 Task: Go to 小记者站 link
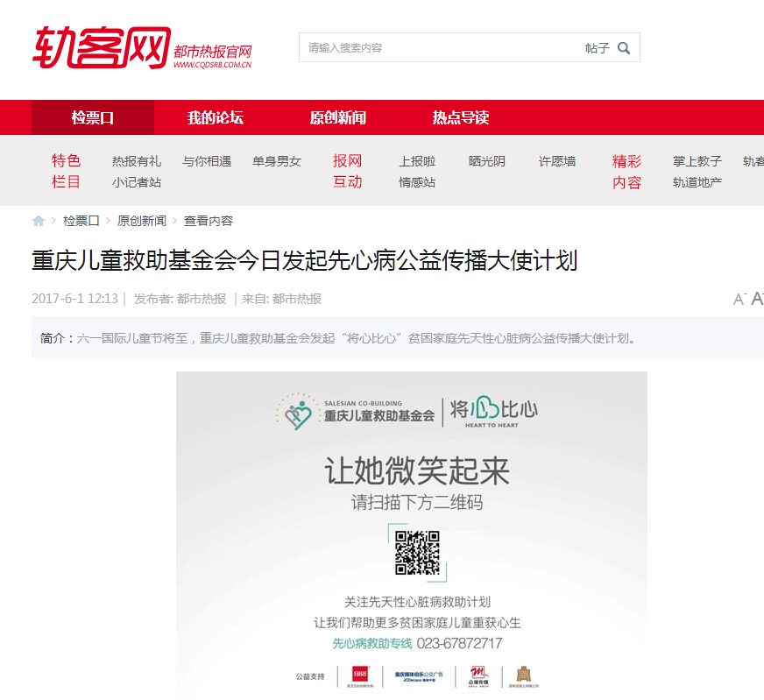(137, 183)
